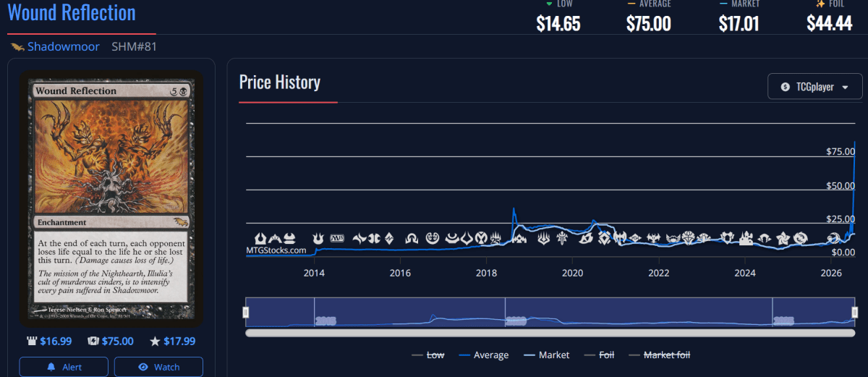Enlarge the Wound Reflection card image
The height and width of the screenshot is (377, 868).
(111, 199)
